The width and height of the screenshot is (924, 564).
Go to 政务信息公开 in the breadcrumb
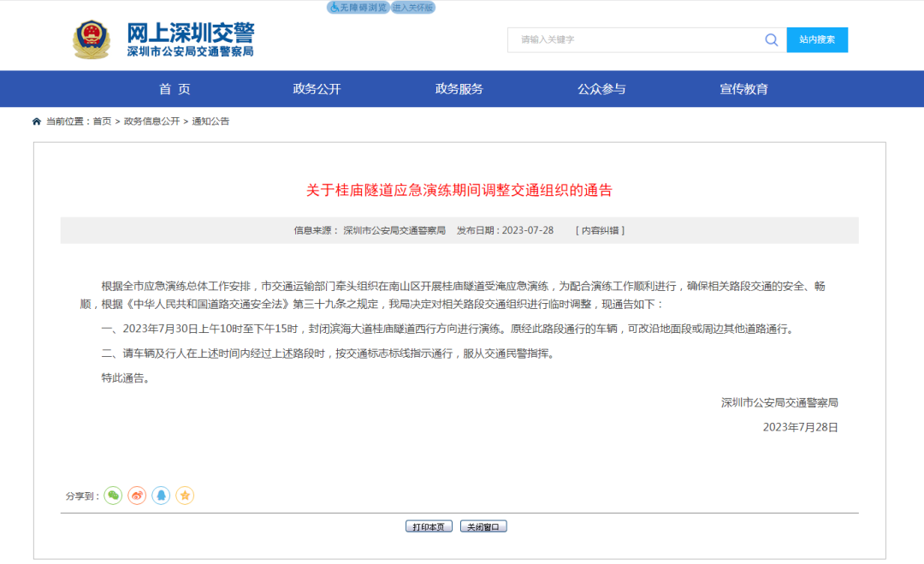pos(151,122)
